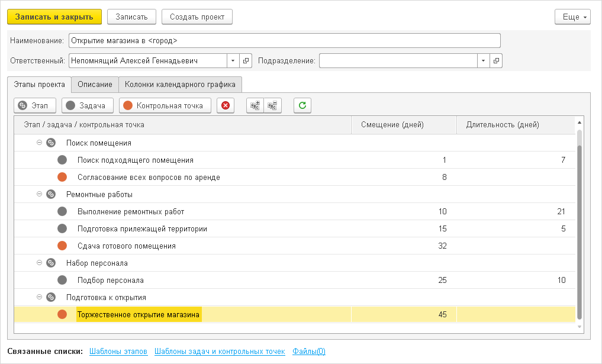Open the Колонки календарного графика tab
Image resolution: width=602 pixels, height=364 pixels.
180,85
